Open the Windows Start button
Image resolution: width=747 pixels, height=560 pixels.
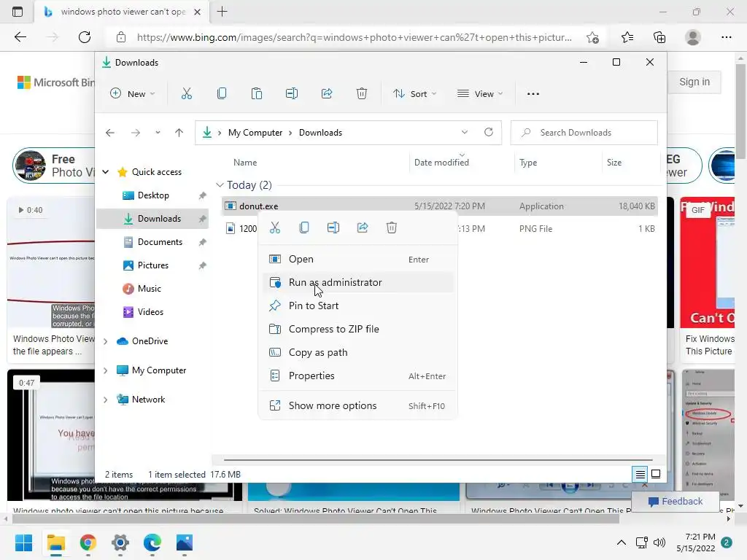[23, 542]
